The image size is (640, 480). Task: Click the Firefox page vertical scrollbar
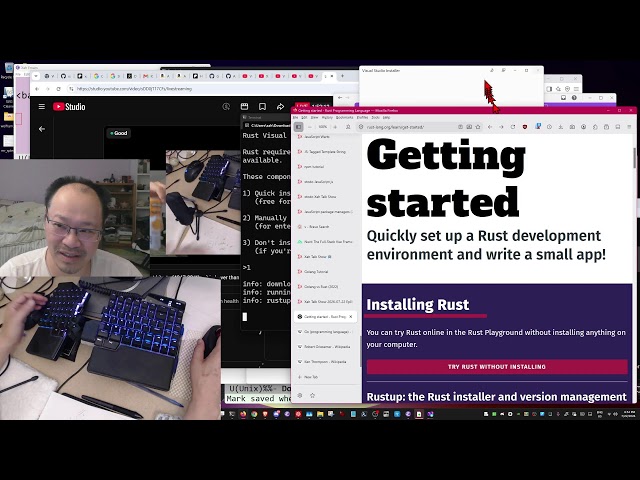(x=634, y=158)
